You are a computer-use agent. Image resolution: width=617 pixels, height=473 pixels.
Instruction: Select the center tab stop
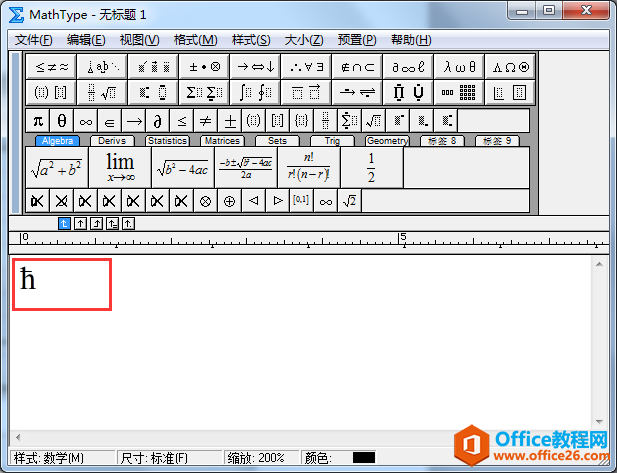(x=80, y=224)
